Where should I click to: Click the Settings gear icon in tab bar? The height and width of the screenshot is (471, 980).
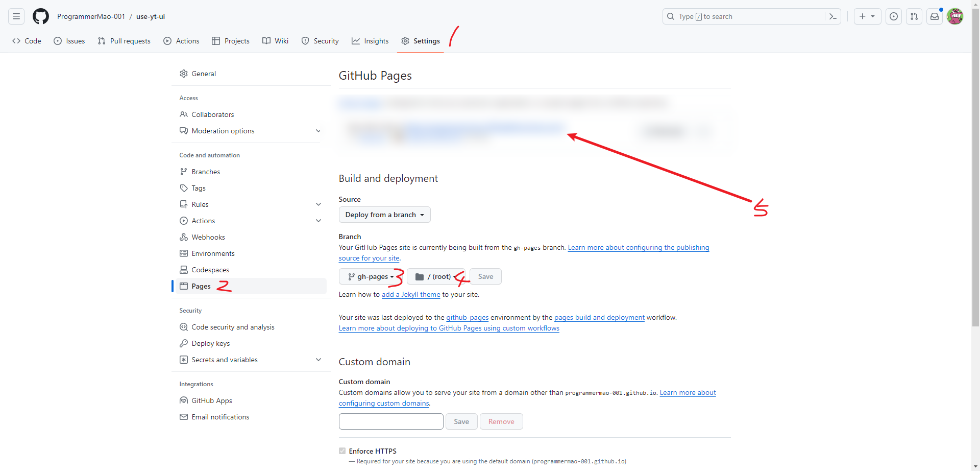[405, 41]
